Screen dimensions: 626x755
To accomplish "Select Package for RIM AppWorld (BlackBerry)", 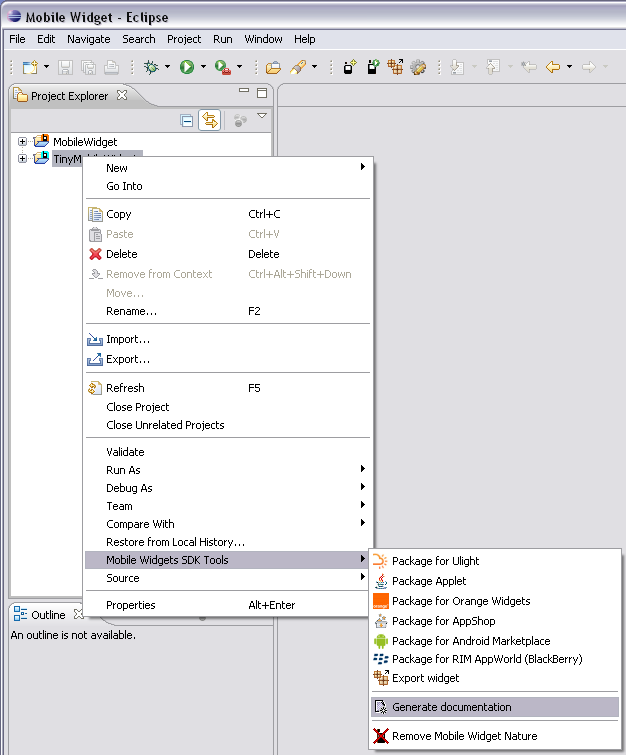I will click(495, 659).
